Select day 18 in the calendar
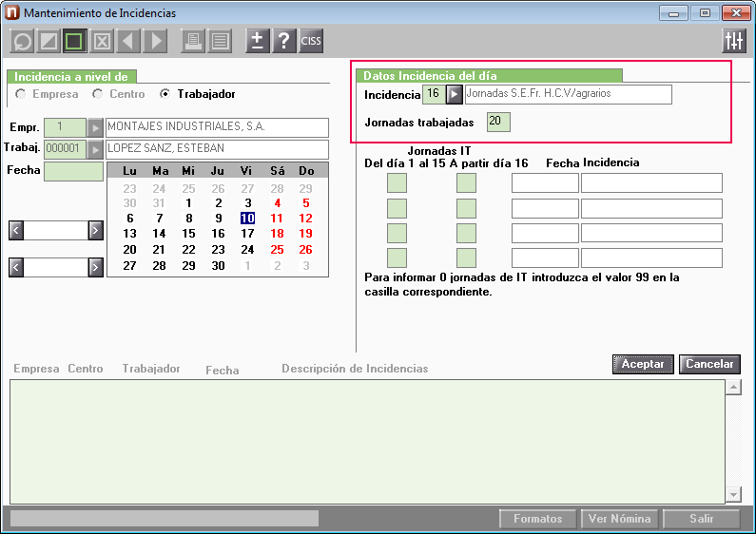 click(x=277, y=234)
